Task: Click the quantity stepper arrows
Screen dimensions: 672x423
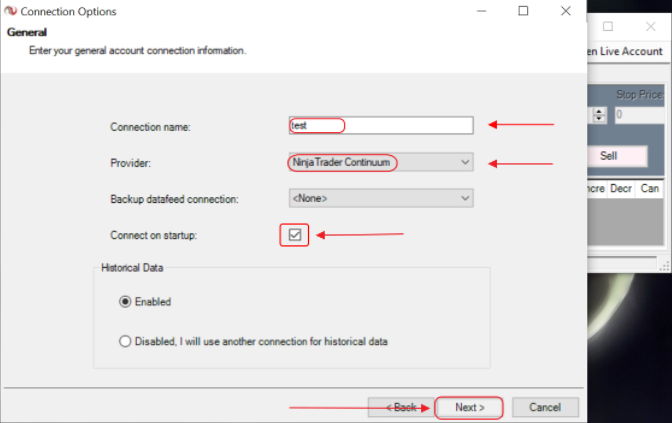Action: (600, 115)
